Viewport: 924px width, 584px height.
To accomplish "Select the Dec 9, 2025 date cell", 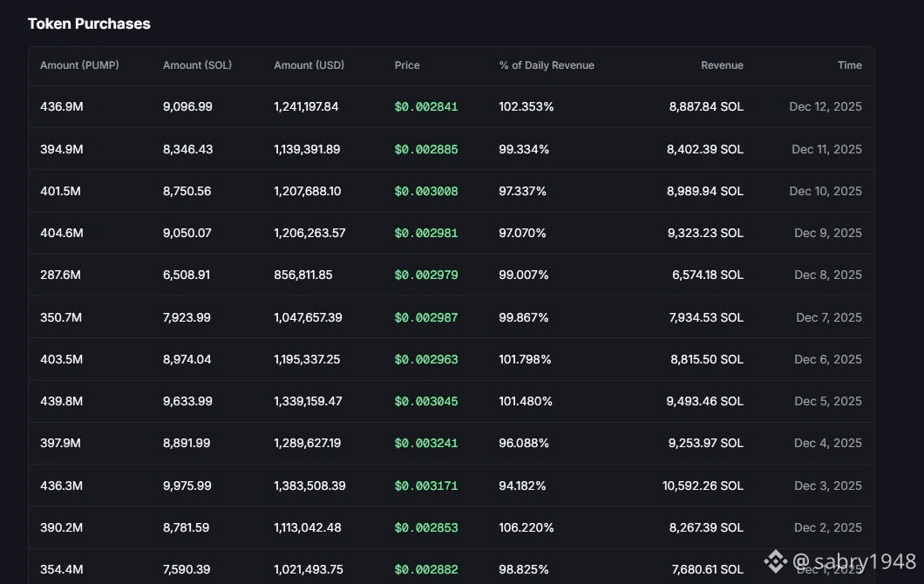I will click(x=827, y=234).
